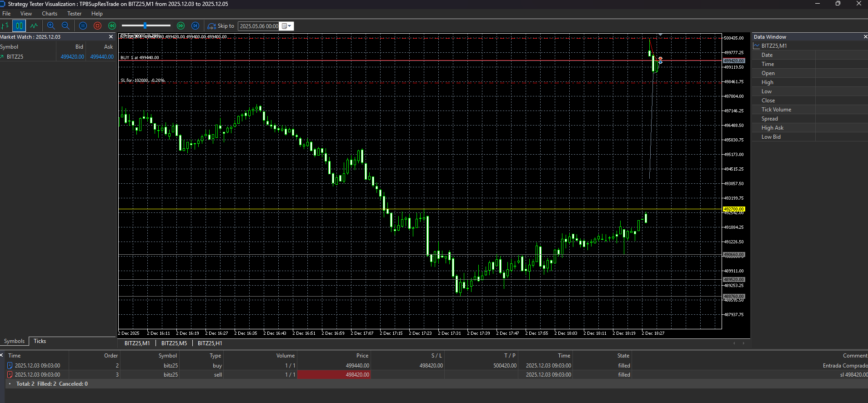Close the Market Watch panel

111,37
